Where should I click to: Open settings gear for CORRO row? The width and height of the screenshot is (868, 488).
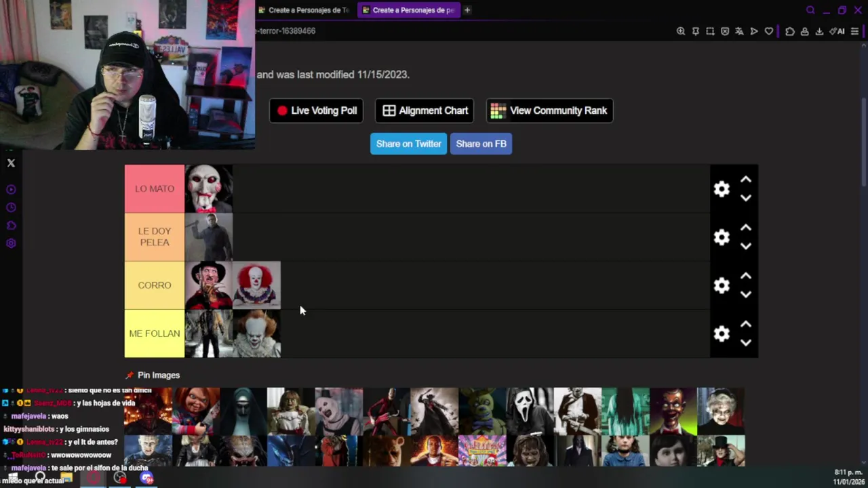tap(722, 285)
